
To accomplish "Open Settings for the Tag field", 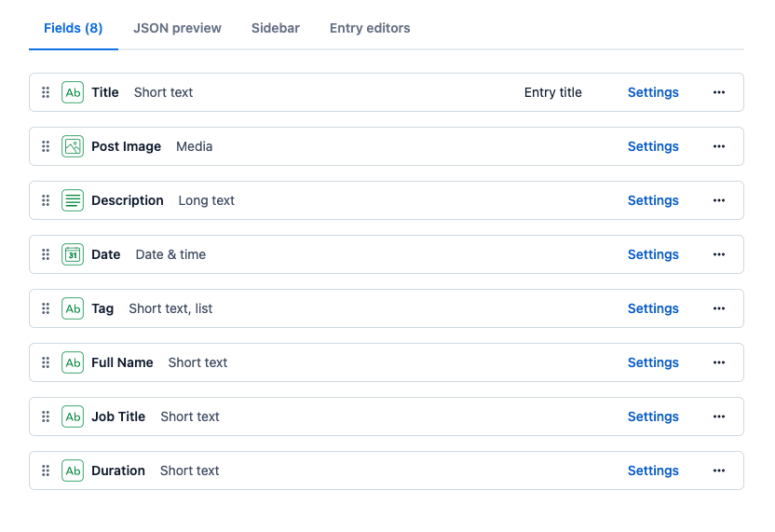I will (653, 308).
